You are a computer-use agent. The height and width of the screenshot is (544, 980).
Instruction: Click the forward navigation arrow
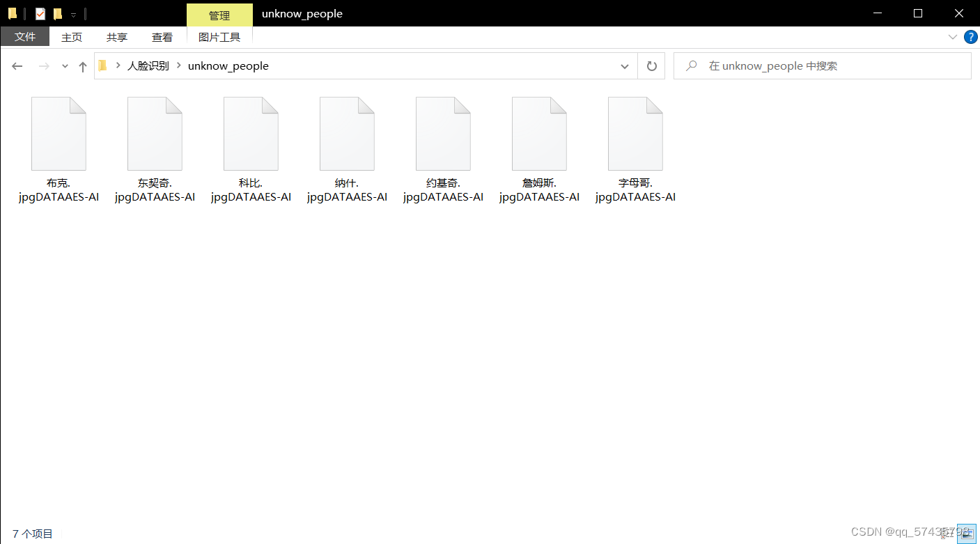(44, 66)
